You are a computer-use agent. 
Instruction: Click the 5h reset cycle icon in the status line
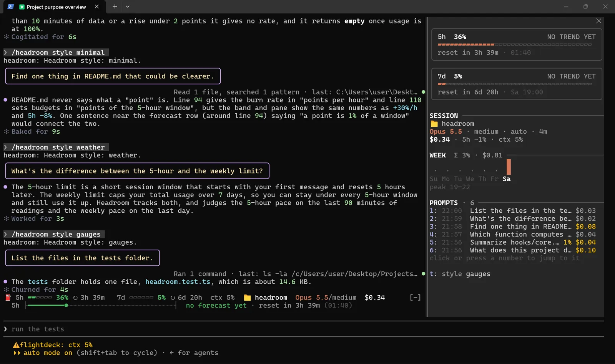[75, 298]
